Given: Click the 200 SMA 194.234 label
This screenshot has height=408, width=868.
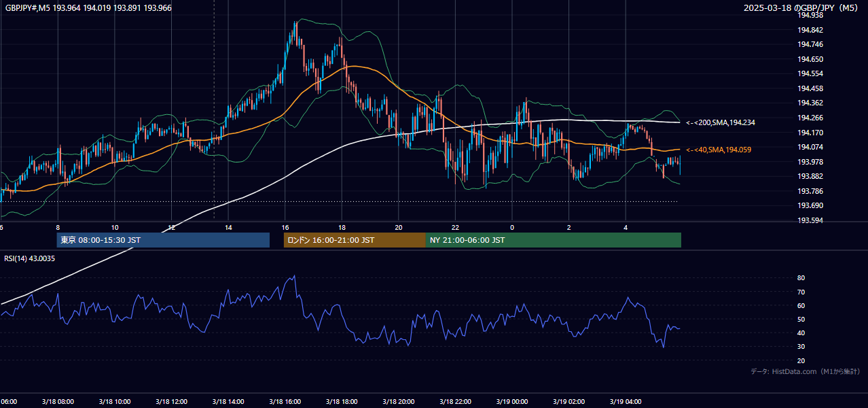Looking at the screenshot, I should pos(721,122).
